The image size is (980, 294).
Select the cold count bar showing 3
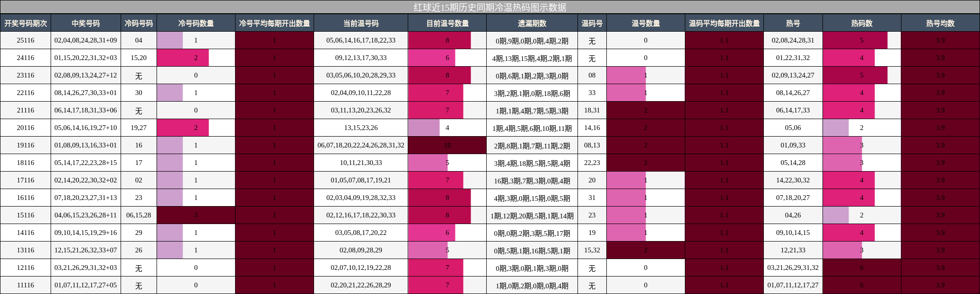(196, 215)
